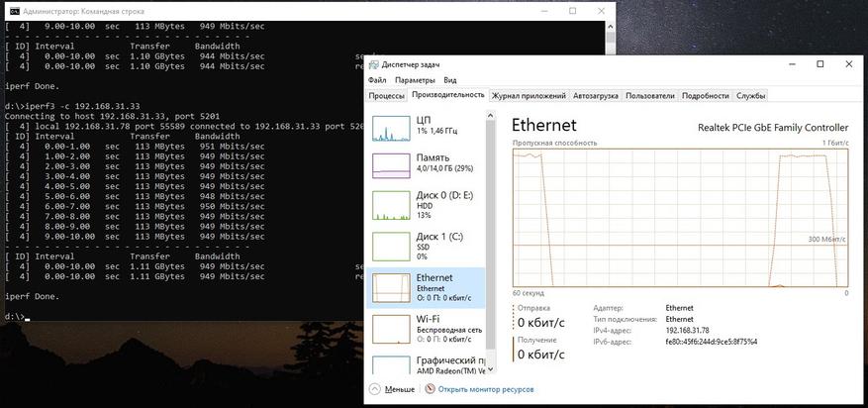This screenshot has height=408, width=868.
Task: Expand the Вид menu
Action: click(450, 80)
